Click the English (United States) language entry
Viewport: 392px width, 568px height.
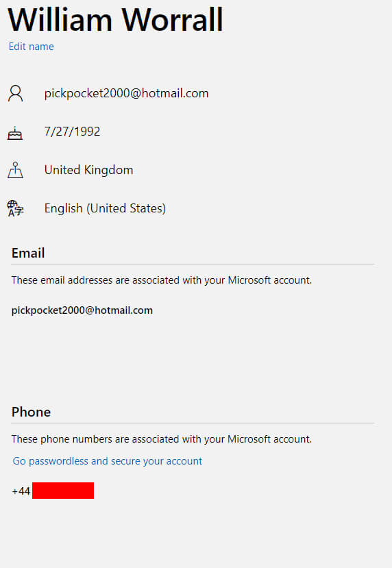click(105, 208)
